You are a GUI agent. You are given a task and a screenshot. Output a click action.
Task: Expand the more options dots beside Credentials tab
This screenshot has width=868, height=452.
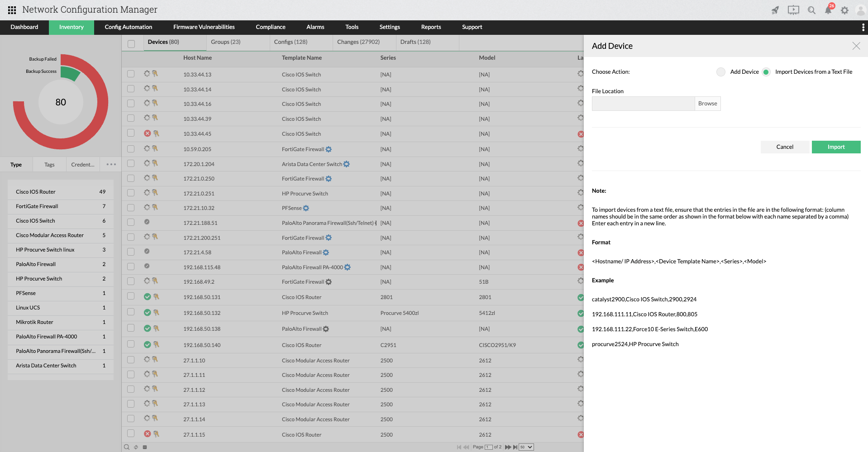click(x=111, y=164)
